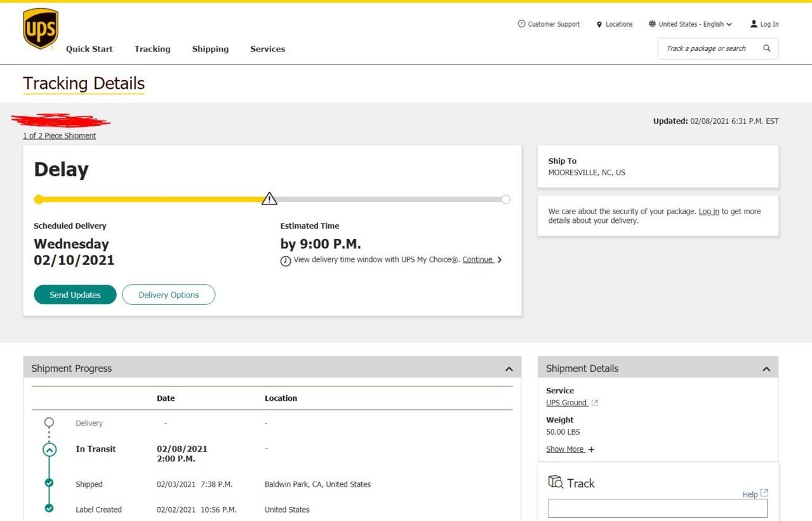Click the clock icon beside delivery window
Screen dimensions: 812x521
click(x=286, y=261)
